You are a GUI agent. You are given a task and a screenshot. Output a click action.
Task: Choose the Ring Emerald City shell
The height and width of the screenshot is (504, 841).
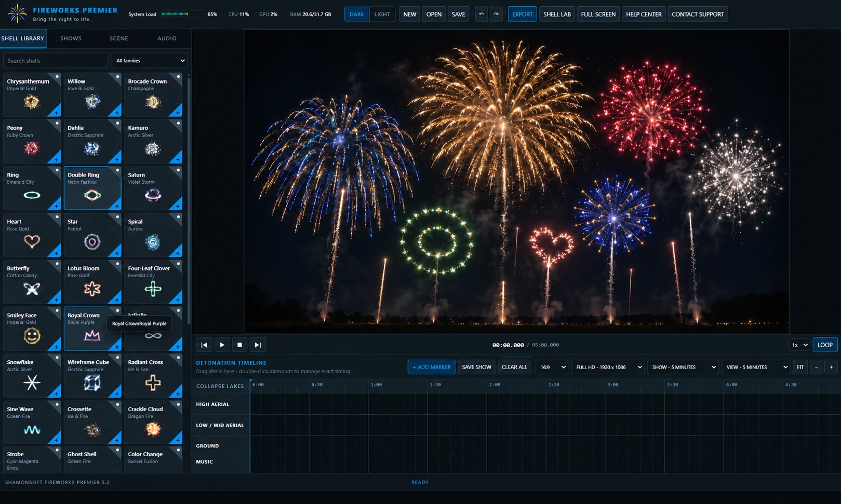coord(32,188)
